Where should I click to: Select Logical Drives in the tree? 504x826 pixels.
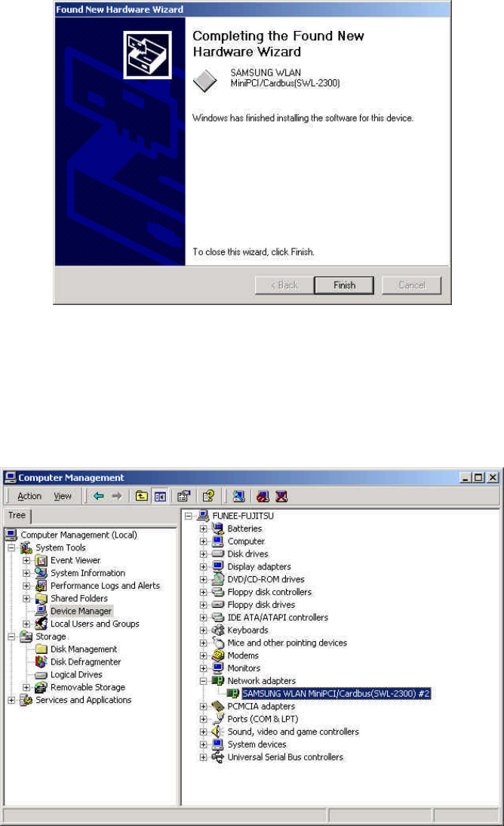click(x=76, y=674)
